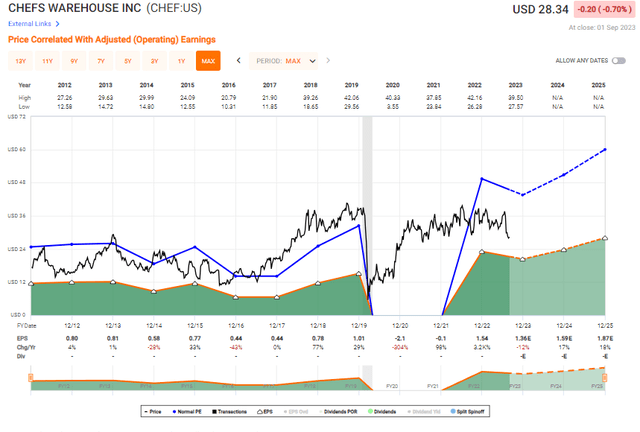Click the 12/14 fiscal year axis label

click(x=154, y=325)
